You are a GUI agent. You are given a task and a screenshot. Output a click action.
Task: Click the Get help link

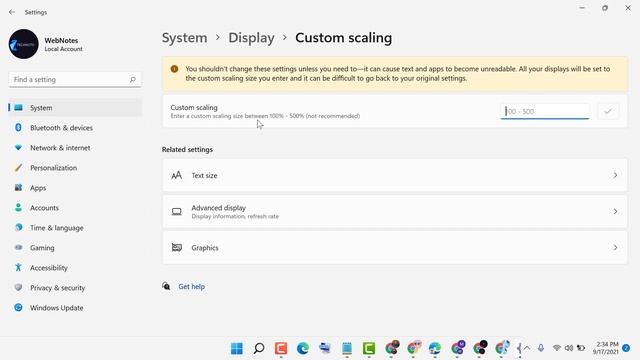coord(191,287)
